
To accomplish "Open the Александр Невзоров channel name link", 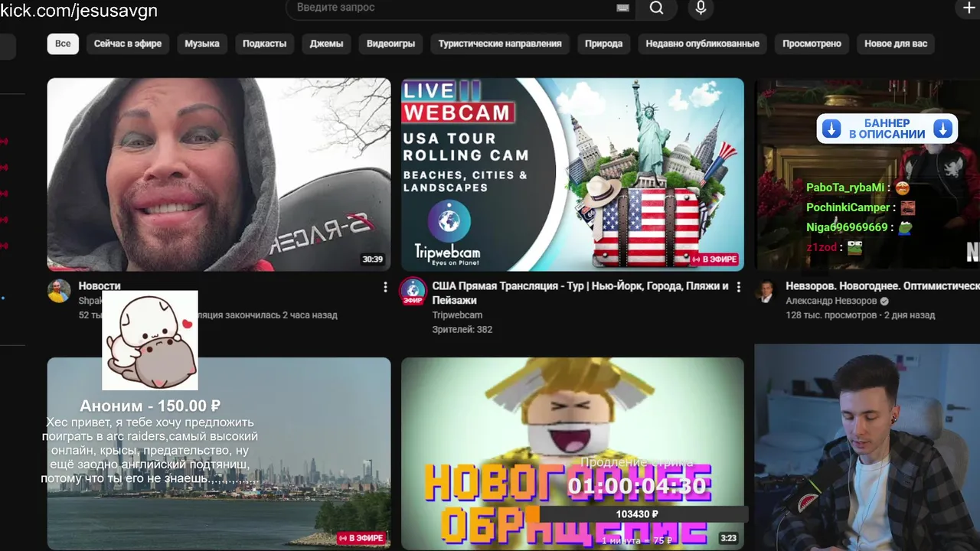I will click(831, 301).
